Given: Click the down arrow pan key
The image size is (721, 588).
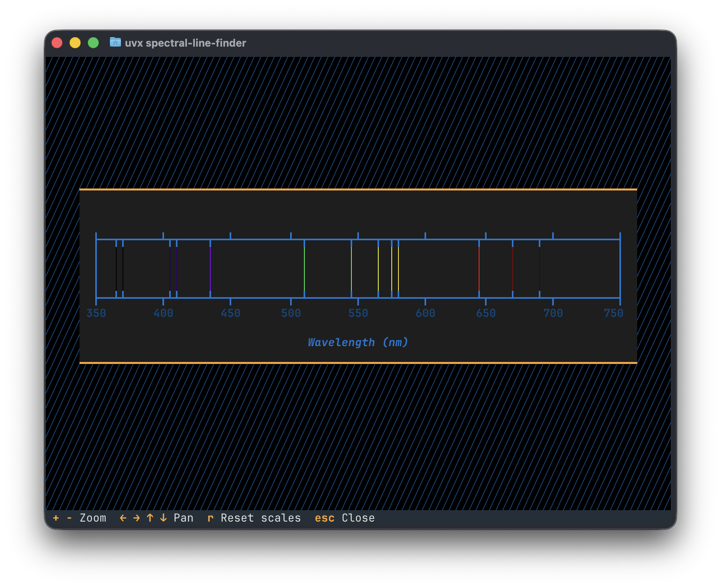Looking at the screenshot, I should click(163, 518).
